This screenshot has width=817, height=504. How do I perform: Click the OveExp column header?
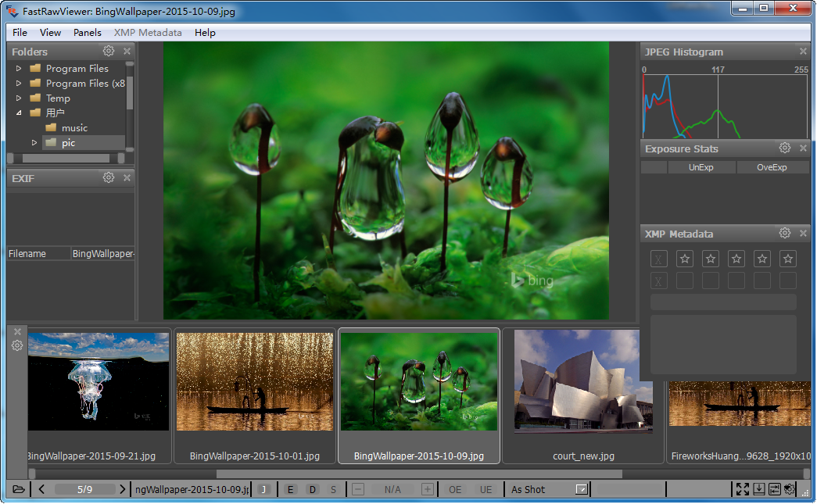[772, 167]
